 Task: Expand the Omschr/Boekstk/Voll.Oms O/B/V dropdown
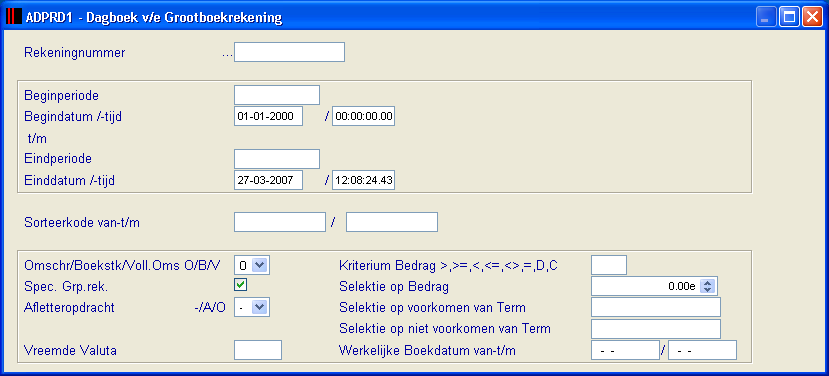click(259, 264)
